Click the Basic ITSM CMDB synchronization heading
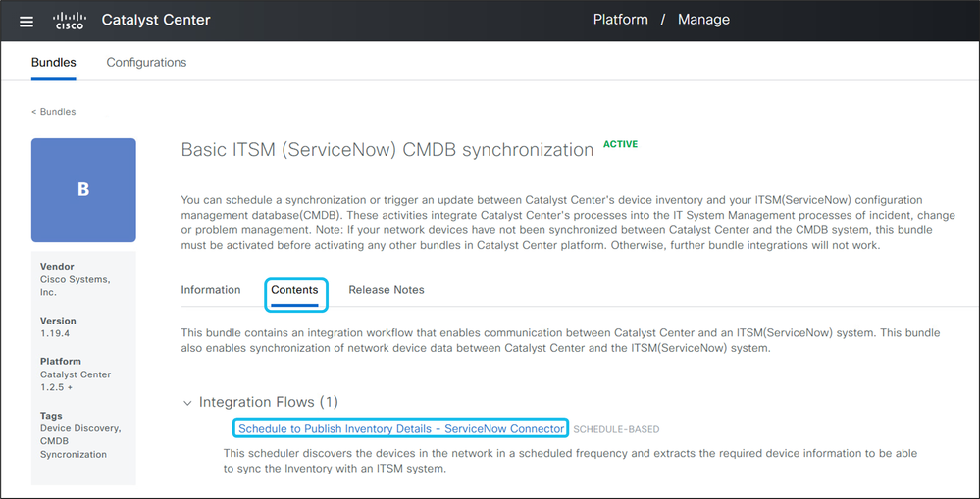This screenshot has height=499, width=980. pyautogui.click(x=387, y=150)
